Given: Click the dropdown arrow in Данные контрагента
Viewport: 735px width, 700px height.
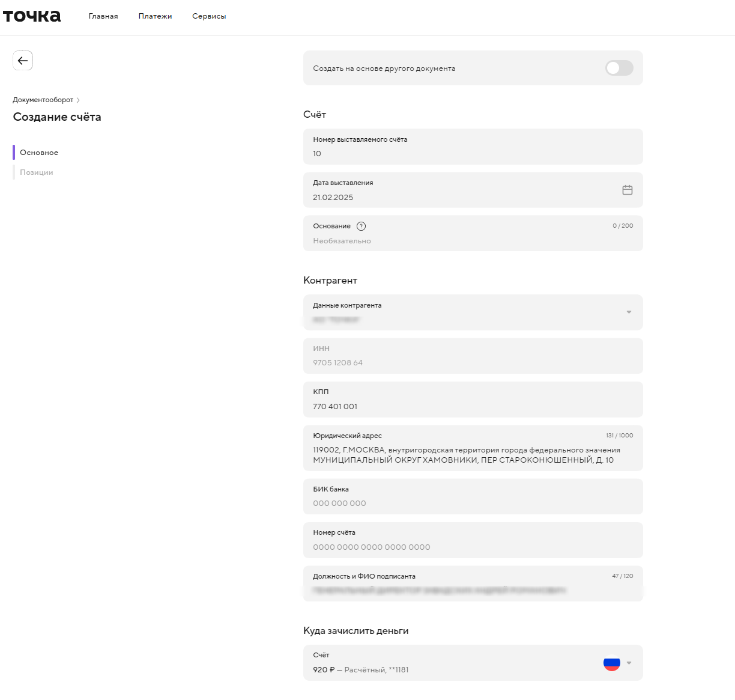Looking at the screenshot, I should pyautogui.click(x=629, y=312).
